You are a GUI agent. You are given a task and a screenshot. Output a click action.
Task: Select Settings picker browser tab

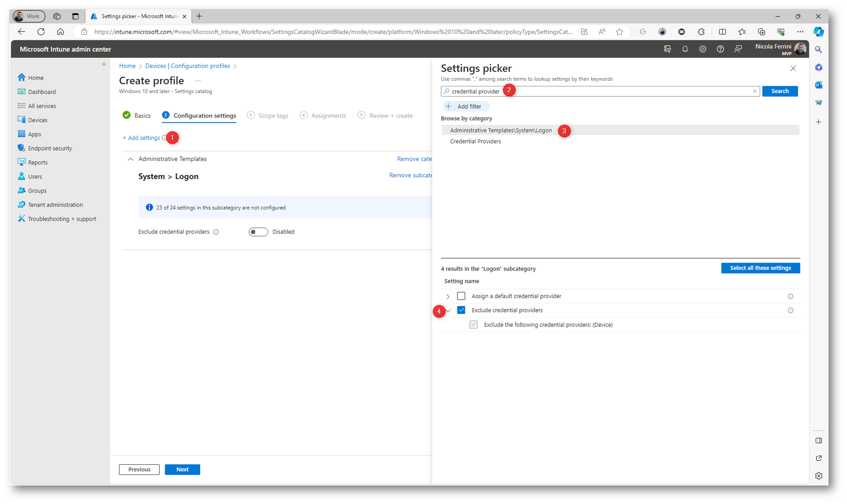click(x=138, y=16)
